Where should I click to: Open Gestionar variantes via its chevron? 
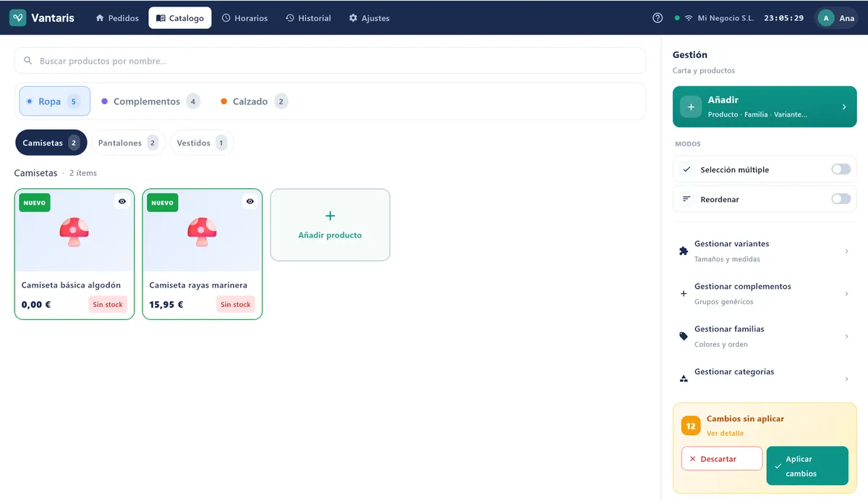point(846,251)
